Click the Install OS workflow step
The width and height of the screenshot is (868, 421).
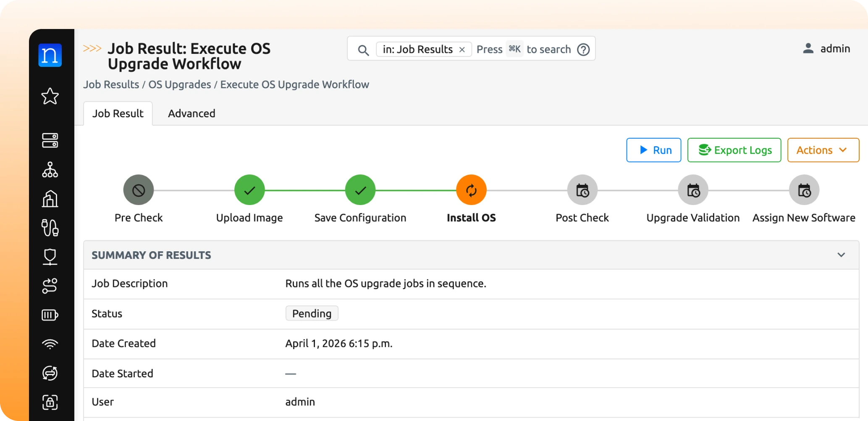click(x=471, y=189)
